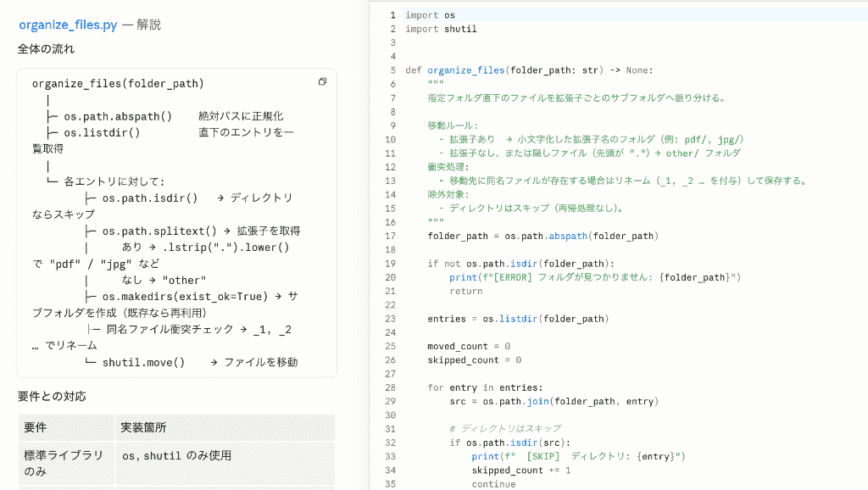Click moved_count = 0 line

[469, 347]
